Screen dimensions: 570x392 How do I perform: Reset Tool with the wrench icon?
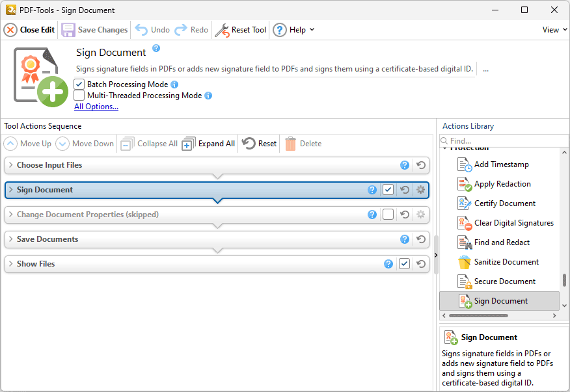pos(240,30)
